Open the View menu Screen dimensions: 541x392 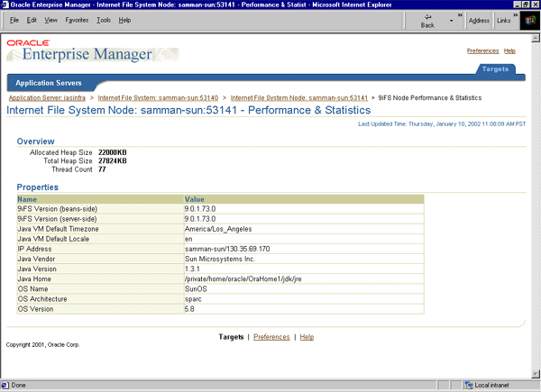point(50,21)
